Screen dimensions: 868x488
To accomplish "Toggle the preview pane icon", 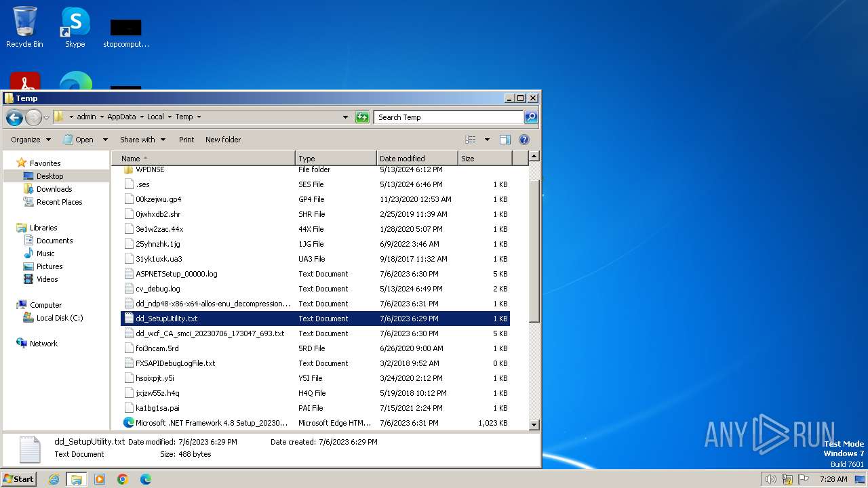I will 505,140.
